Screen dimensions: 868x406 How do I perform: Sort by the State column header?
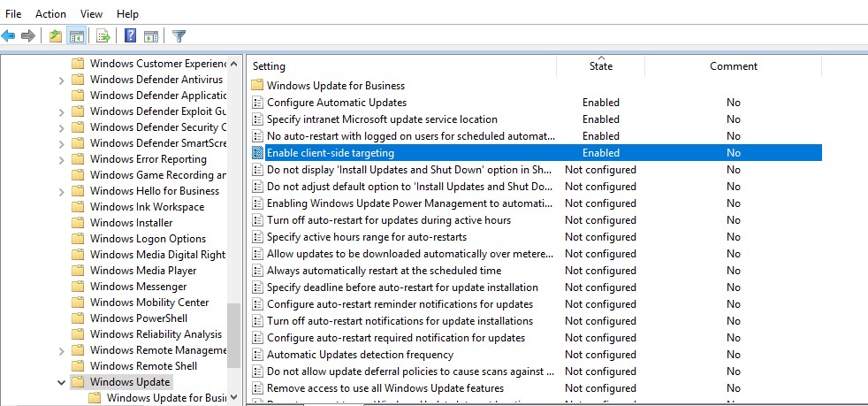tap(600, 66)
